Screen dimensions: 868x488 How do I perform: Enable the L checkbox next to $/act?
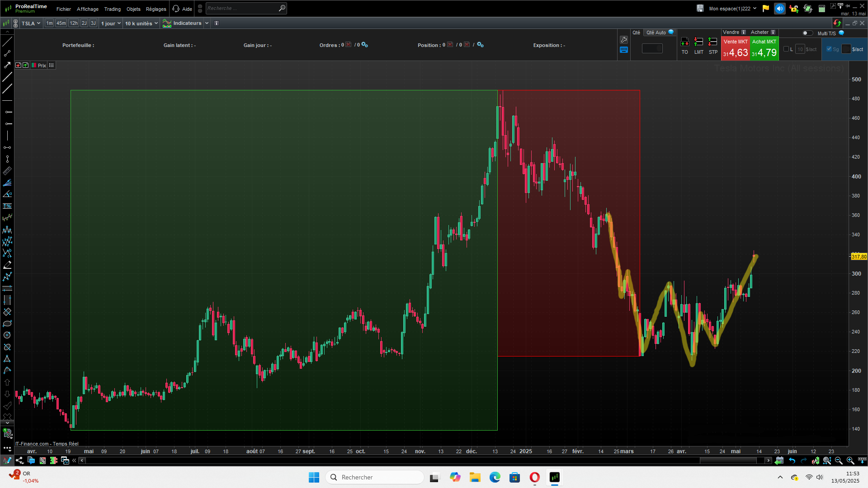pos(786,49)
